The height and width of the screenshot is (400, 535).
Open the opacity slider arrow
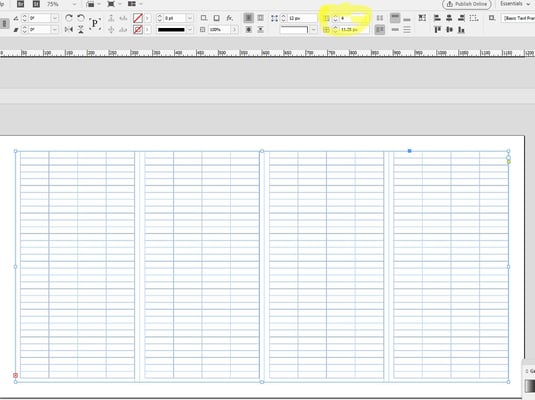click(234, 30)
